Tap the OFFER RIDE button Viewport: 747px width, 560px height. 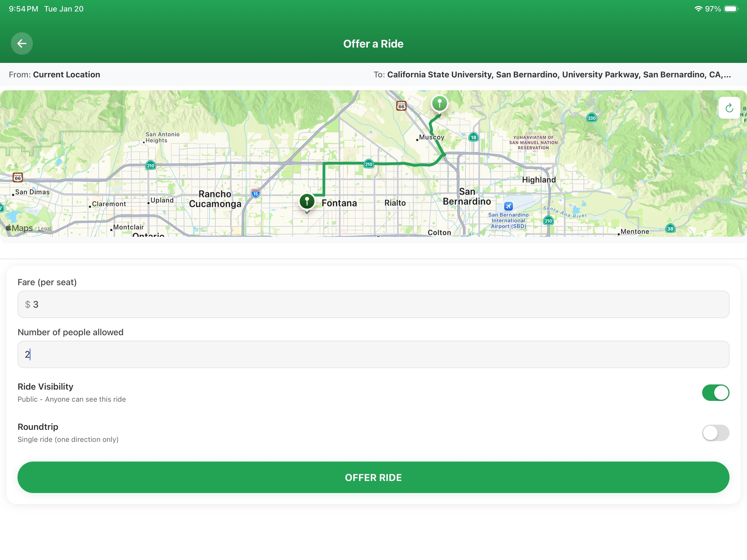(x=373, y=477)
